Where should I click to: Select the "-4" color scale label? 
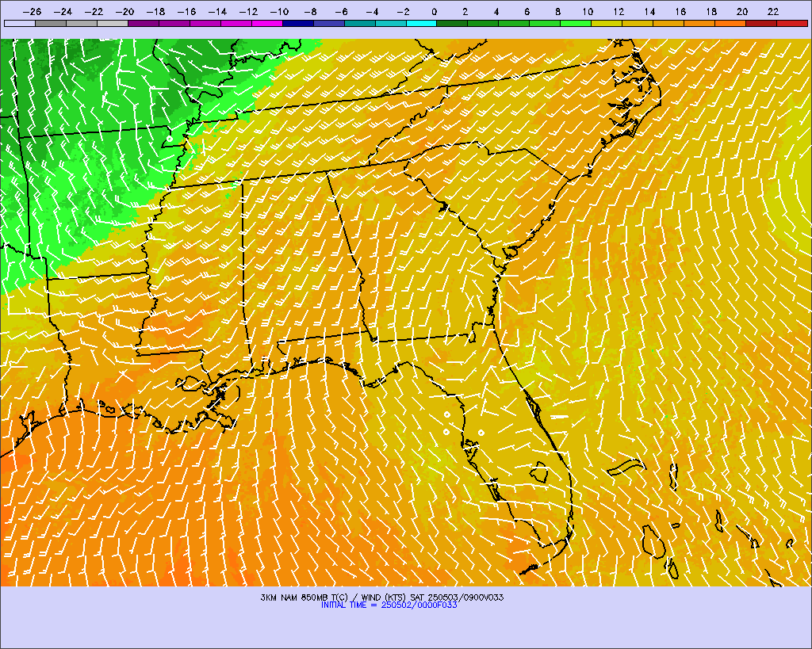tap(373, 11)
